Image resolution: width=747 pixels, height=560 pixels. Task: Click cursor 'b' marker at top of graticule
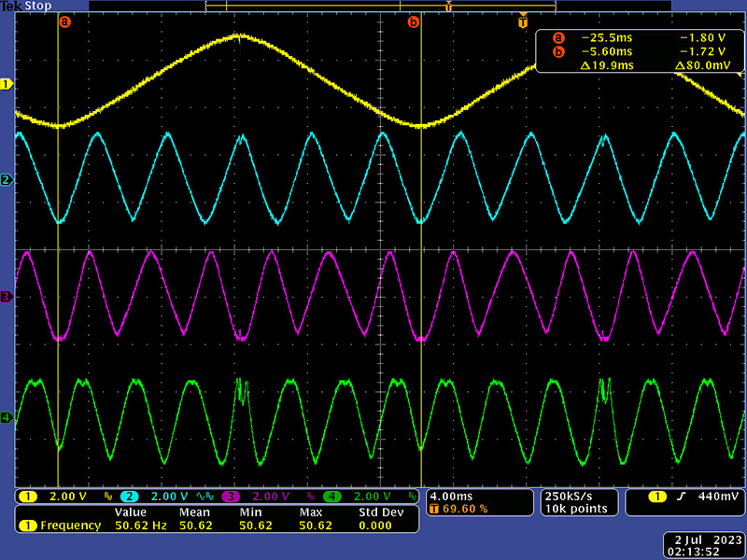414,21
